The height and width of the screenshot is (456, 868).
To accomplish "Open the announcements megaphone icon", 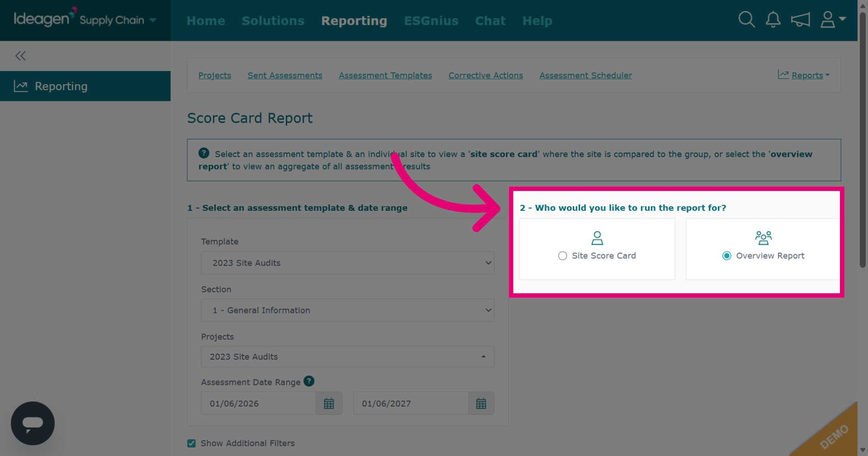I will tap(800, 20).
